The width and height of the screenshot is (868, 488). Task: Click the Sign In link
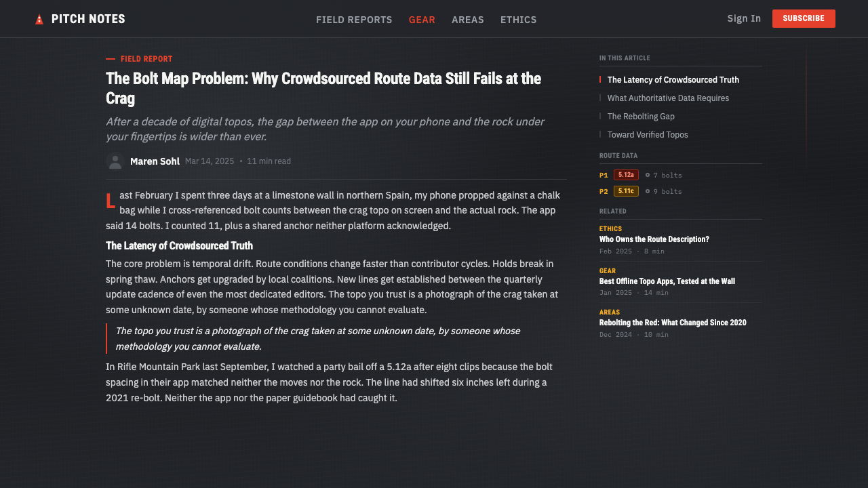tap(744, 18)
